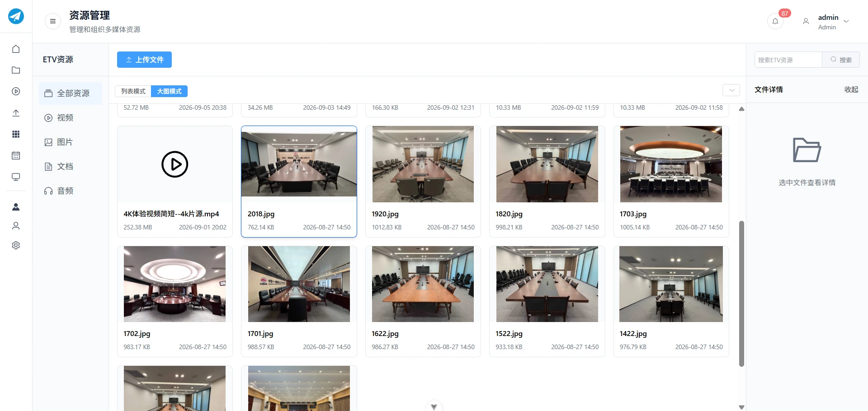The height and width of the screenshot is (411, 868).
Task: Select the 1820.jpg thumbnail
Action: pos(547,164)
